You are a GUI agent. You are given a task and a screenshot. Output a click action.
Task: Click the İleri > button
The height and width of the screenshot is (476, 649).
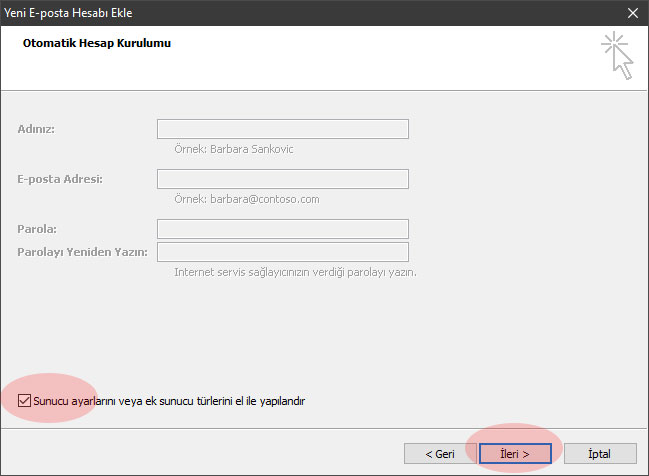tap(515, 454)
